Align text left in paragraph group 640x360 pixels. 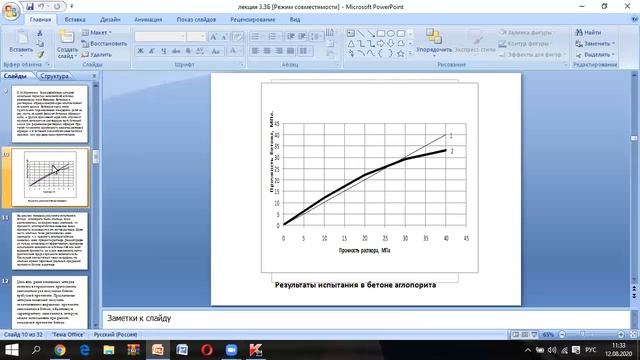(x=255, y=51)
